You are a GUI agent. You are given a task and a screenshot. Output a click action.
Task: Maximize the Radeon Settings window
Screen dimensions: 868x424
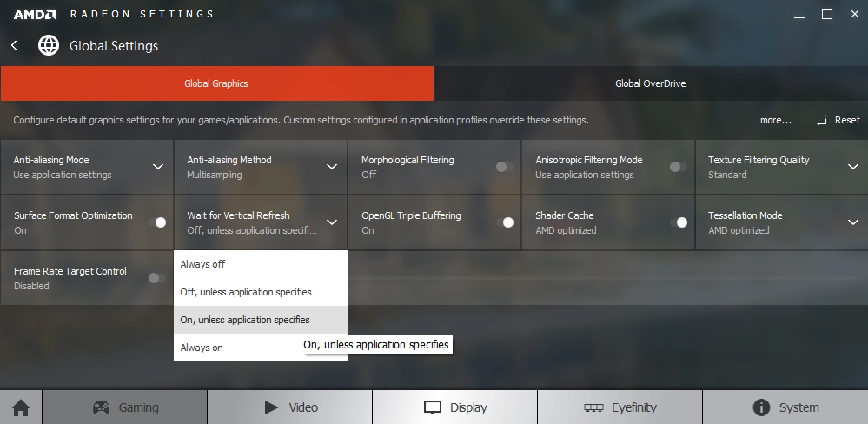827,14
